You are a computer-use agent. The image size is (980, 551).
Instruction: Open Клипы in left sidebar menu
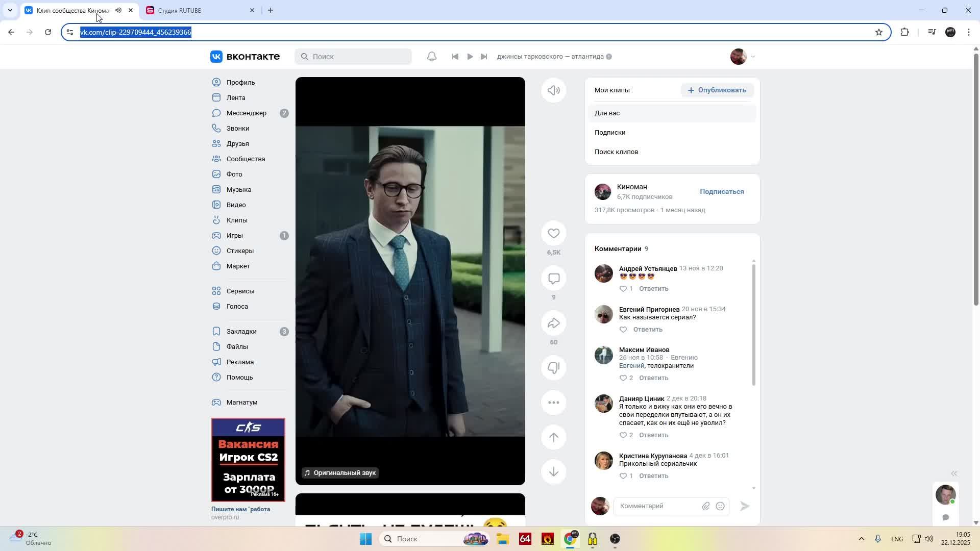coord(237,220)
